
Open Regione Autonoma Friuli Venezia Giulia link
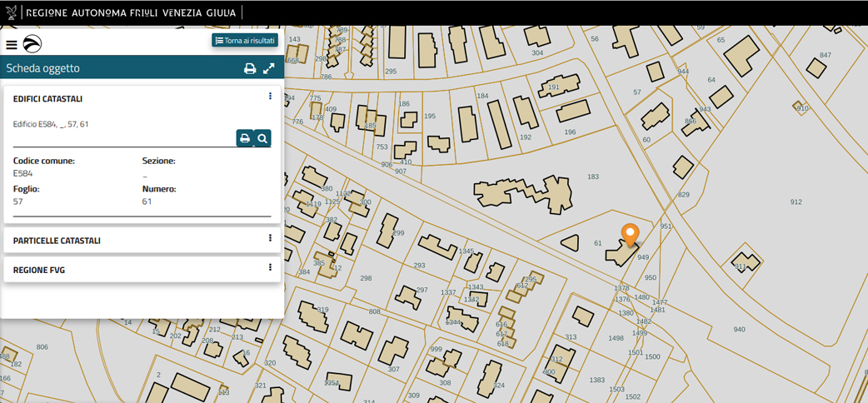(130, 12)
